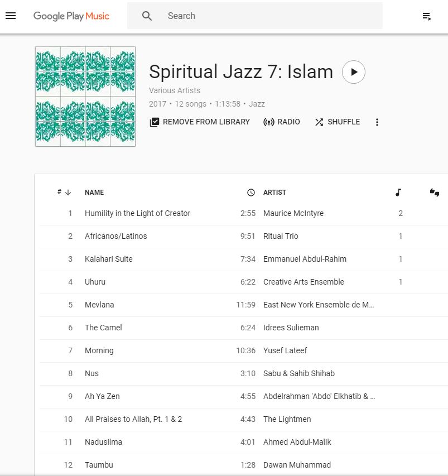Sort by ARTIST column header
This screenshot has width=448, height=476.
pos(274,192)
